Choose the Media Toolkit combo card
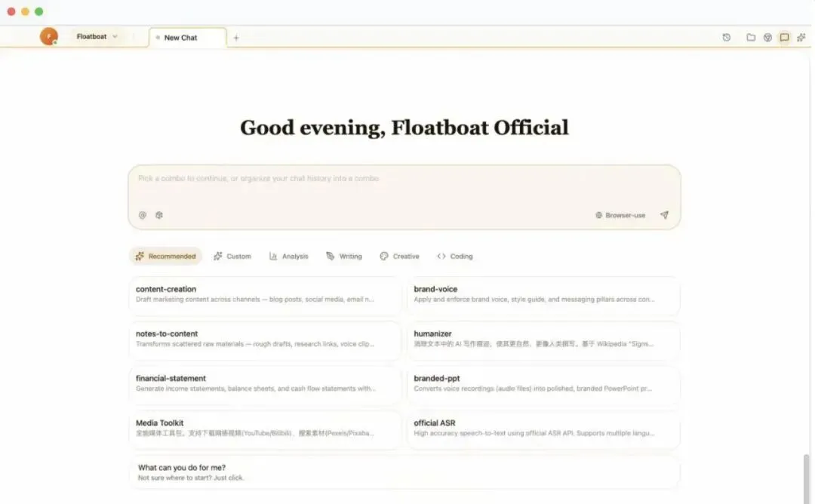 [265, 429]
